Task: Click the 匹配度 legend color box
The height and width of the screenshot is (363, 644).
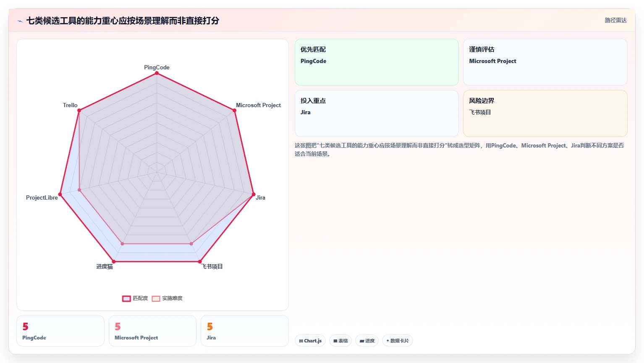Action: [x=126, y=299]
